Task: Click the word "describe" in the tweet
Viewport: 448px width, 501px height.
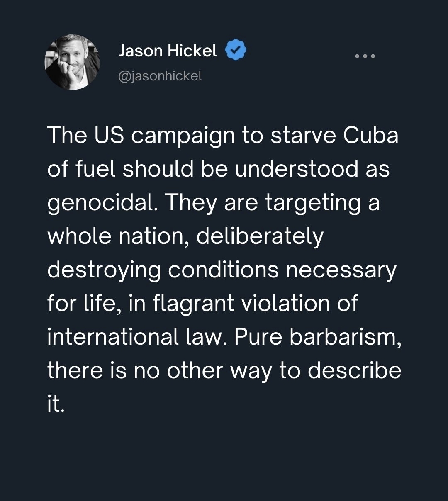Action: click(355, 371)
